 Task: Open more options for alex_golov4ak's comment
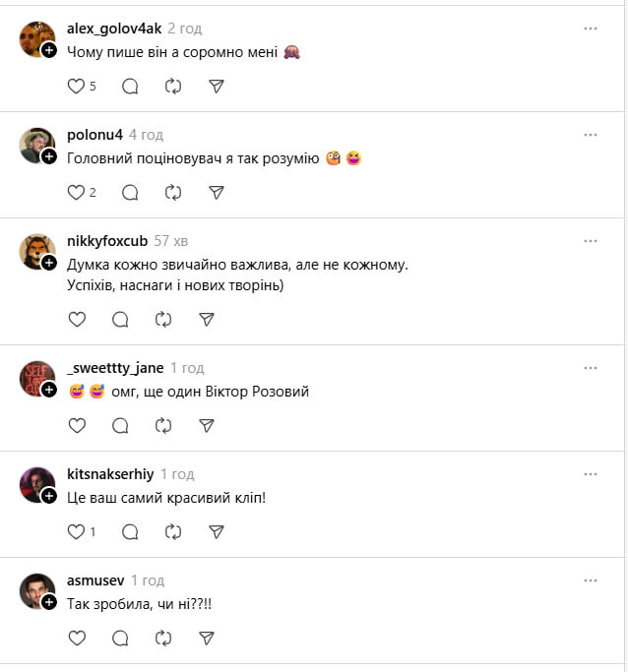pyautogui.click(x=591, y=29)
